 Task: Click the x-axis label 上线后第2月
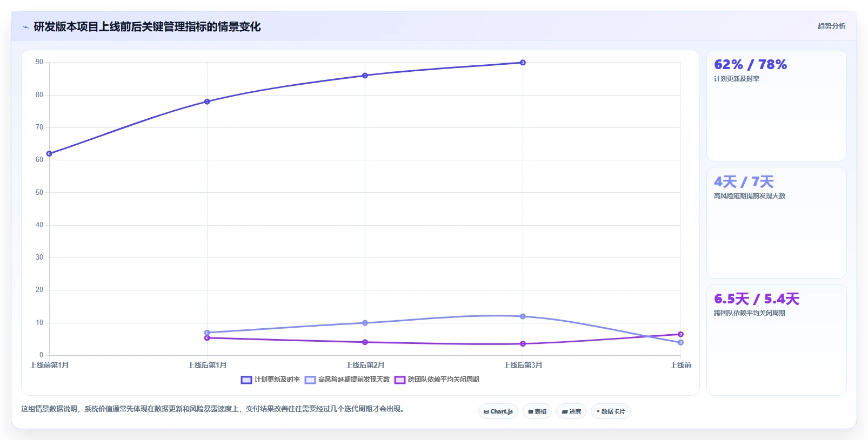[365, 365]
